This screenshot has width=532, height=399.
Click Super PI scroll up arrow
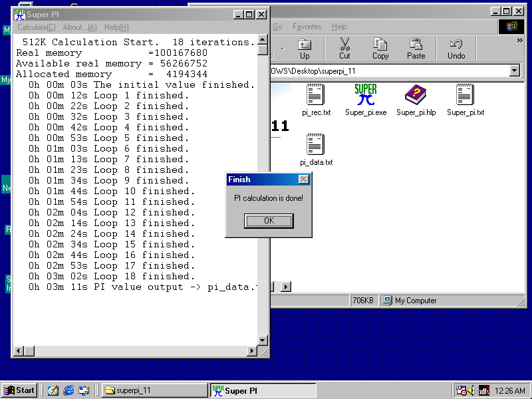pyautogui.click(x=262, y=40)
